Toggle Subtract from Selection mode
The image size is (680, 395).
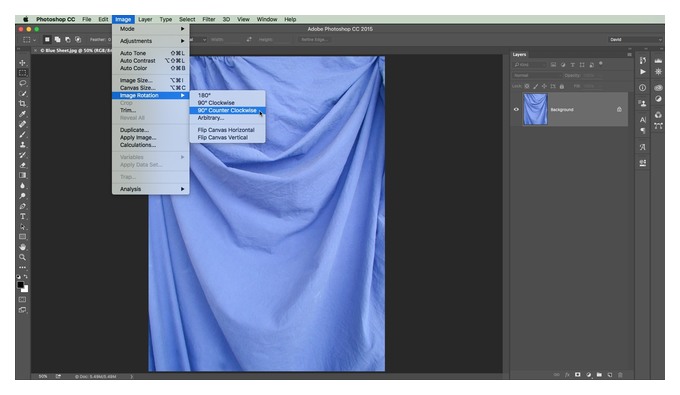tap(68, 39)
